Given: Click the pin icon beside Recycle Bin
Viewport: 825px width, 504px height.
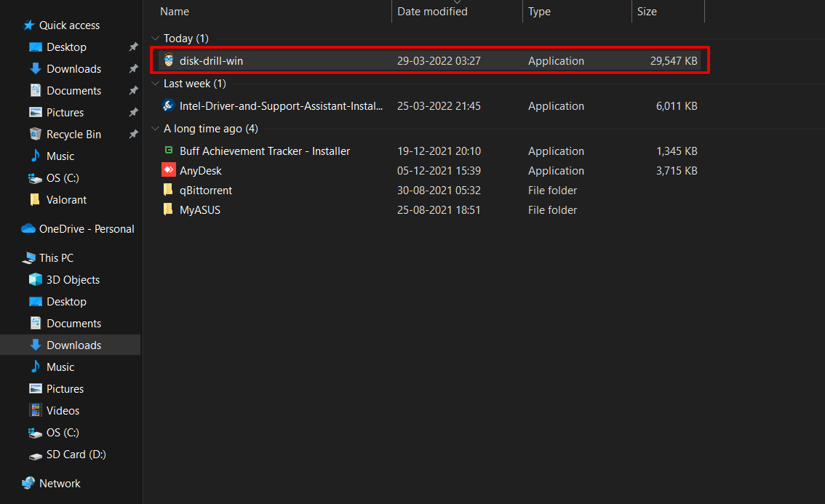Looking at the screenshot, I should pyautogui.click(x=134, y=134).
